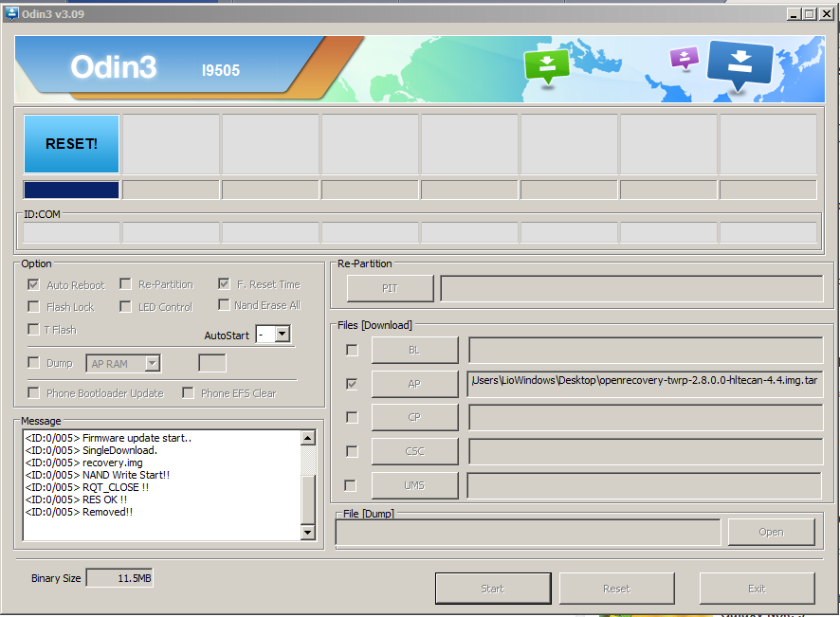
Task: Toggle the Auto Reboot checkbox
Action: [x=33, y=284]
